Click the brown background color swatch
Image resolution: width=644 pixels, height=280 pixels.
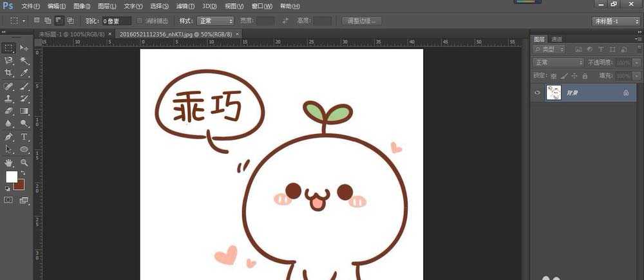19,185
